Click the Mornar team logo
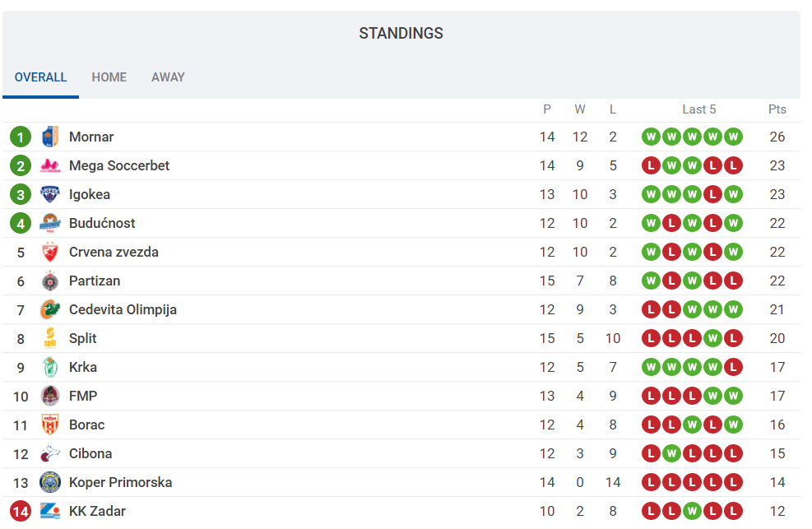This screenshot has height=529, width=812. coord(50,137)
